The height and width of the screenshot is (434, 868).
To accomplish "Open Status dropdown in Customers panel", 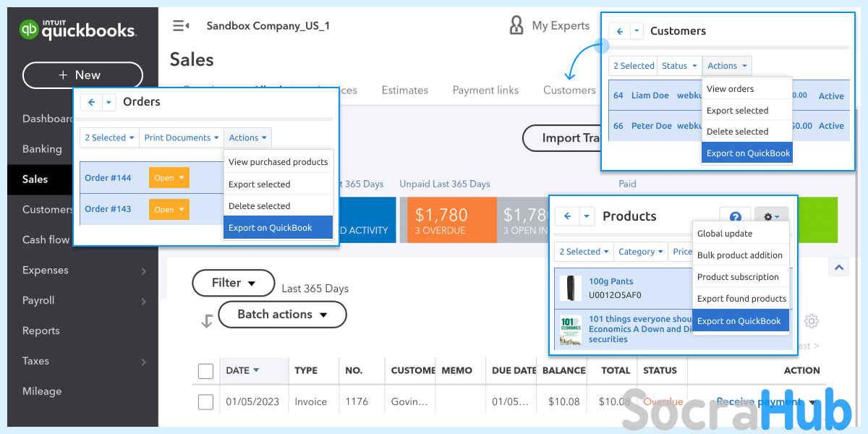I will pos(679,66).
